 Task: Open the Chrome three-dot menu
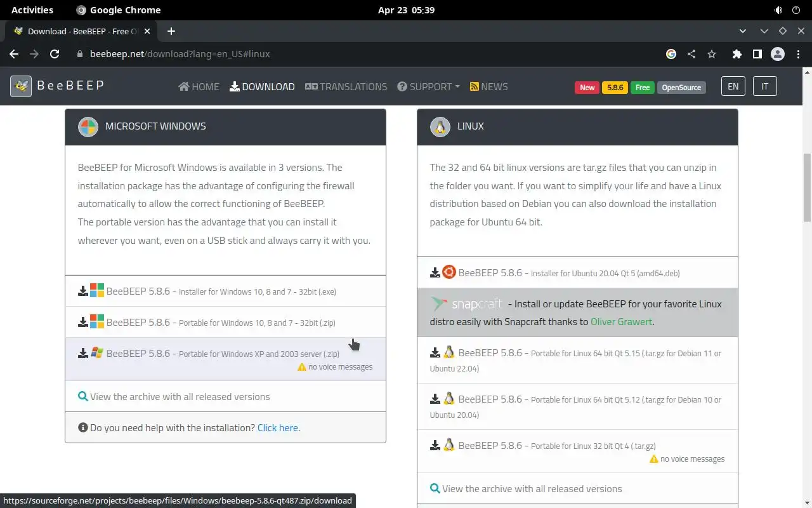pos(798,54)
